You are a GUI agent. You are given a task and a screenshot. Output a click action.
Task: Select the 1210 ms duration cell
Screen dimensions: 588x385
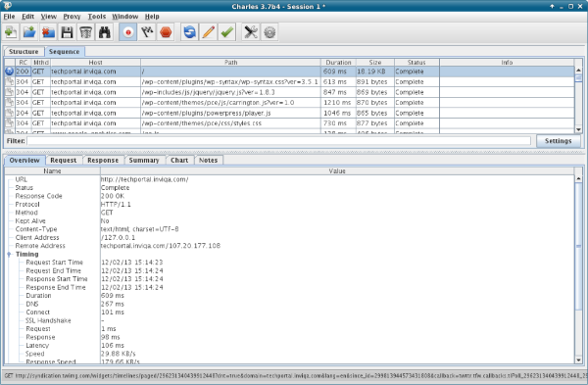[x=338, y=102]
